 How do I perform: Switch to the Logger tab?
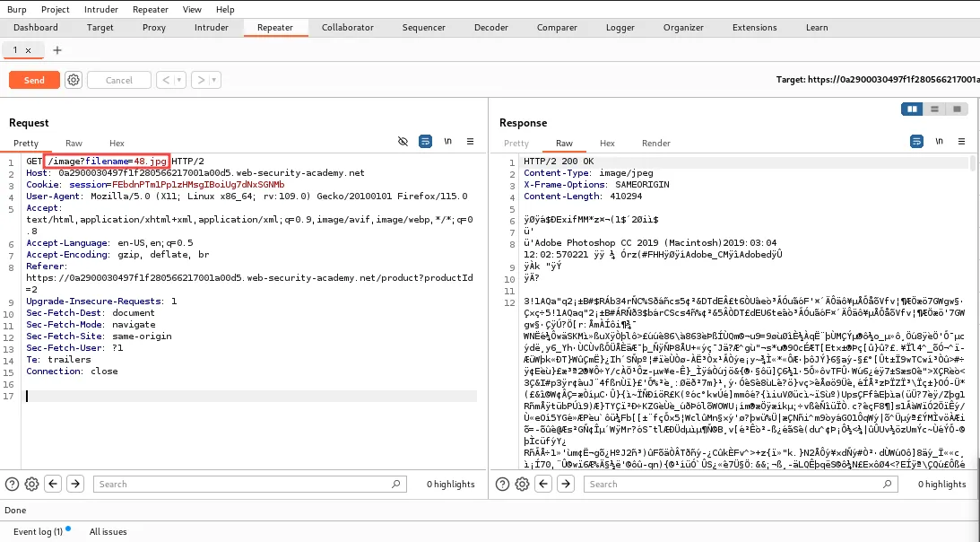620,28
